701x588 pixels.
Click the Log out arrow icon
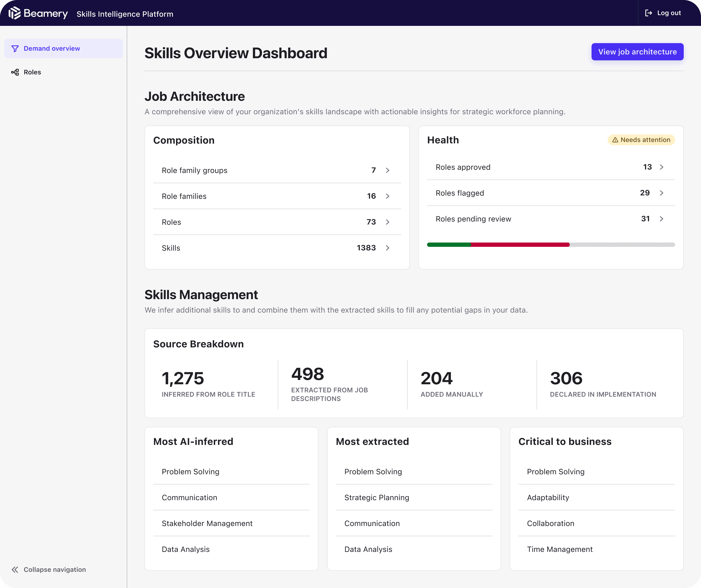(648, 13)
